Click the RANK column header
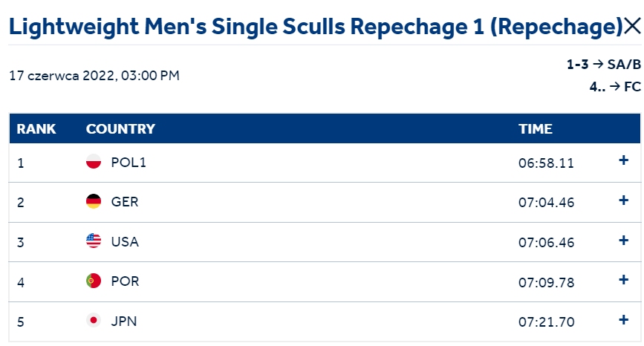Viewport: 644px width, 346px height. tap(36, 129)
